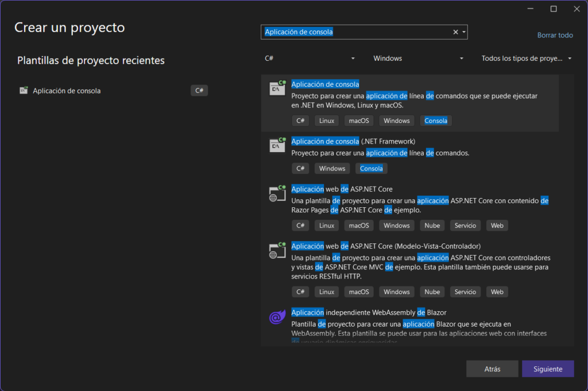588x391 pixels.
Task: Click the macOS tag under Aplicación de consola
Action: (x=359, y=121)
